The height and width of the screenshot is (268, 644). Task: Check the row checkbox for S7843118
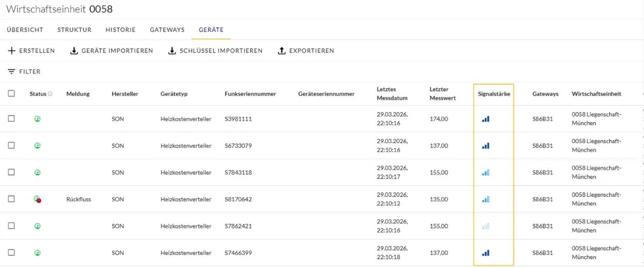(x=11, y=172)
